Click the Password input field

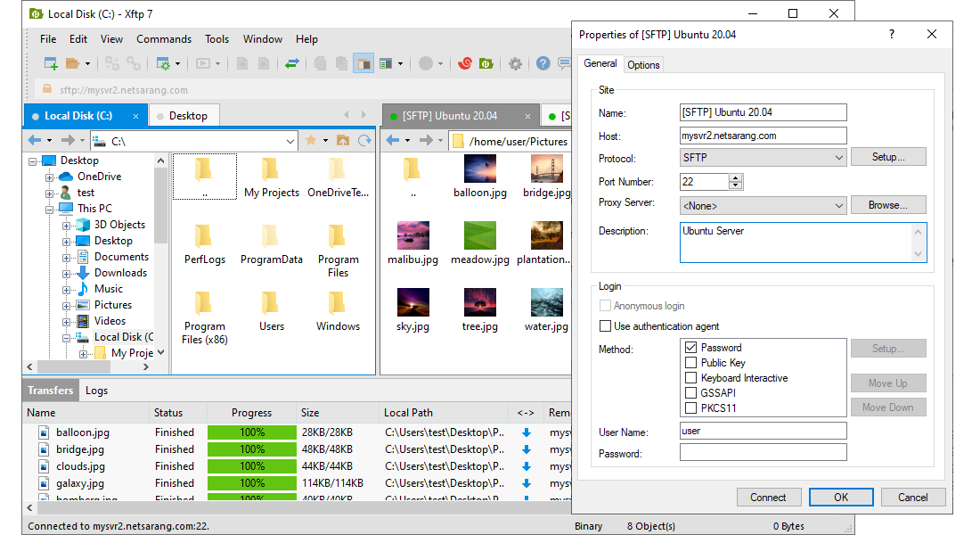[764, 452]
